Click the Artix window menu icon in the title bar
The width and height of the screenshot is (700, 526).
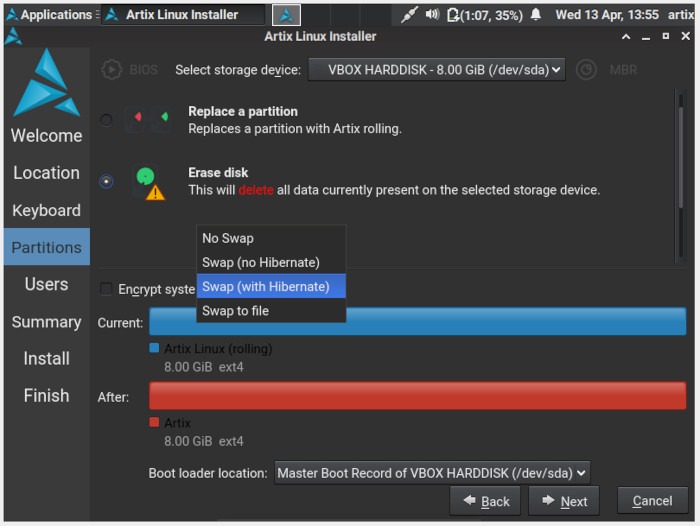click(x=13, y=37)
